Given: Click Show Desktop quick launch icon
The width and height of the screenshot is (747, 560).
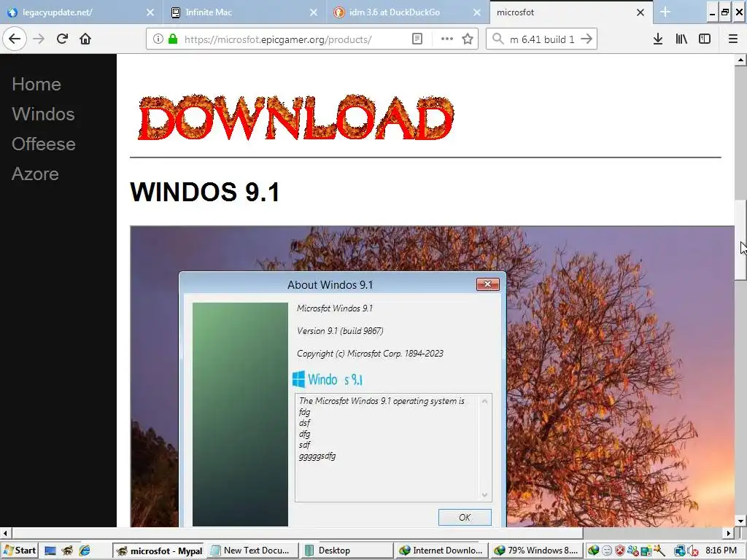Looking at the screenshot, I should pos(50,551).
